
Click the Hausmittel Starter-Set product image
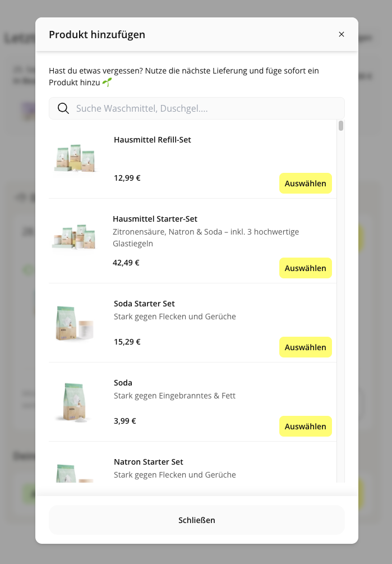pyautogui.click(x=75, y=236)
